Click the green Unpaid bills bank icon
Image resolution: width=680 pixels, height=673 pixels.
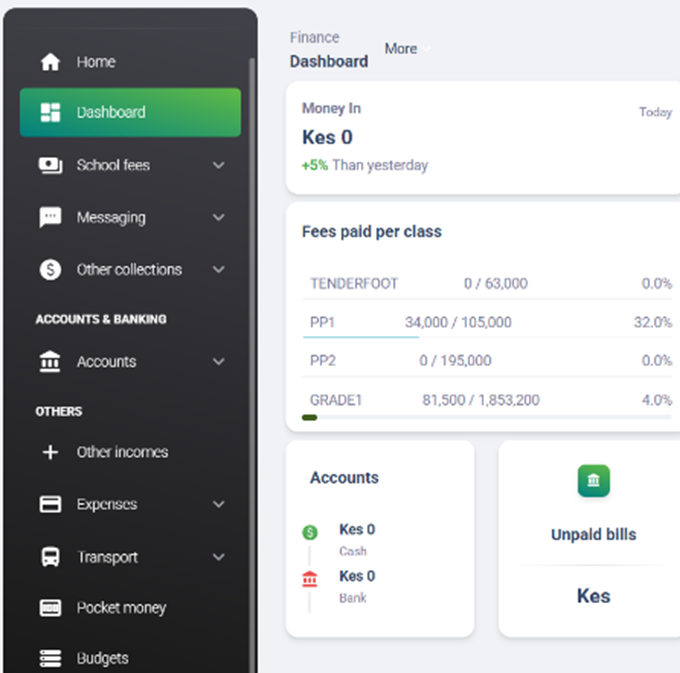593,481
